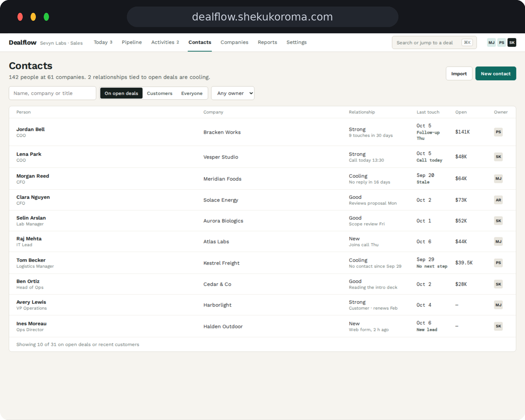
Task: Click the SK user avatar in header
Action: [x=512, y=43]
